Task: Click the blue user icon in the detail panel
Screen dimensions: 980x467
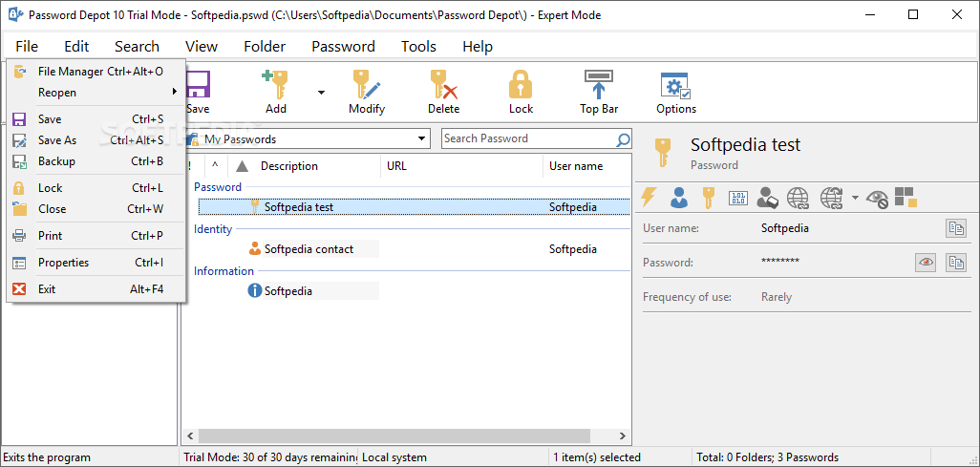Action: coord(679,199)
